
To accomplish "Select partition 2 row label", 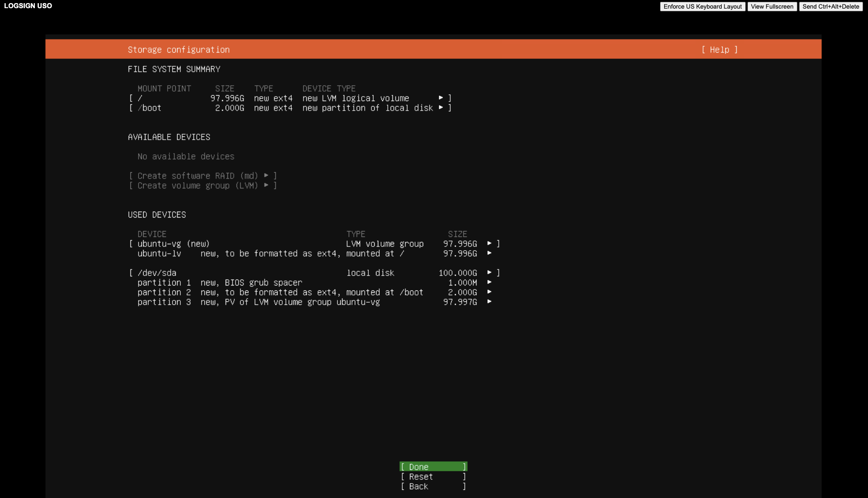I will (x=164, y=292).
